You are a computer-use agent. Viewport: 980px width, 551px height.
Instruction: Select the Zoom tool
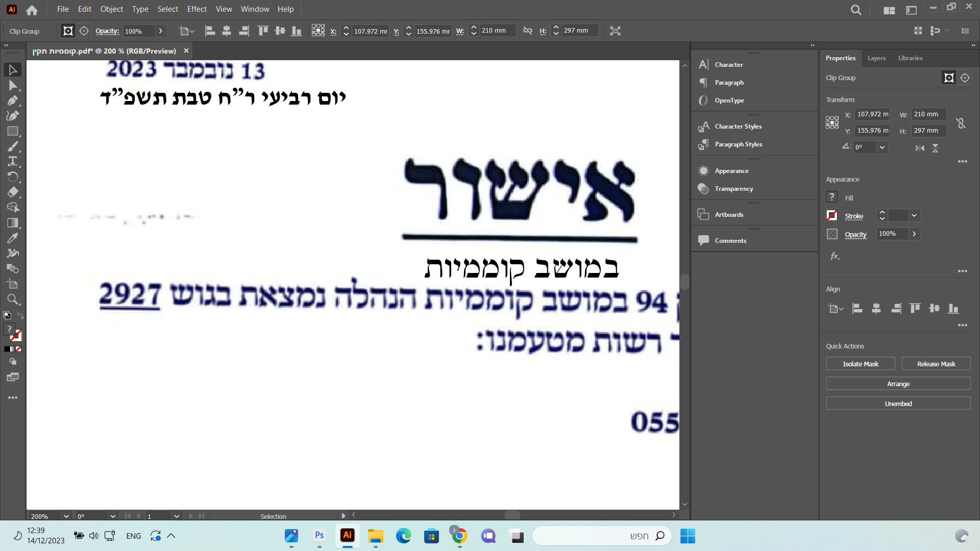point(13,299)
